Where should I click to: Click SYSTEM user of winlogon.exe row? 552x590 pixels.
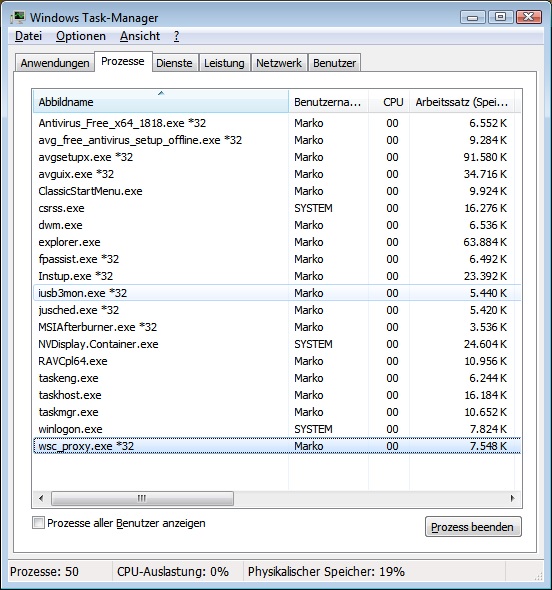tap(313, 429)
